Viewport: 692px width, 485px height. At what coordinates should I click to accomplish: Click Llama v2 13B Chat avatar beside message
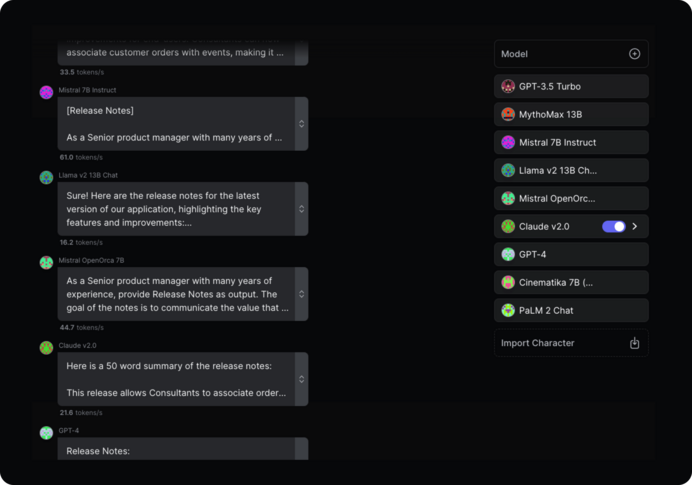(x=46, y=177)
